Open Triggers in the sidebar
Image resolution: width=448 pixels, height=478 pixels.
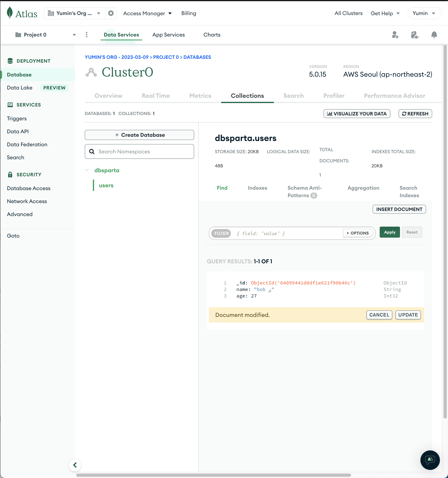click(17, 118)
